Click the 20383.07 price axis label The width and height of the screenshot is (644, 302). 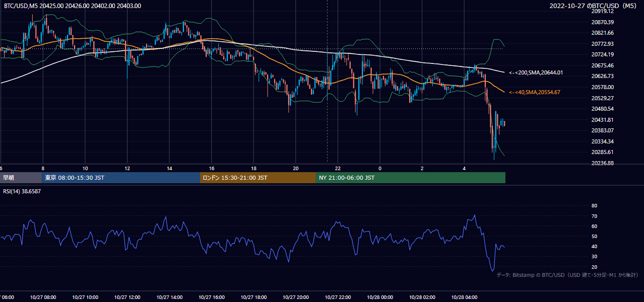(602, 130)
